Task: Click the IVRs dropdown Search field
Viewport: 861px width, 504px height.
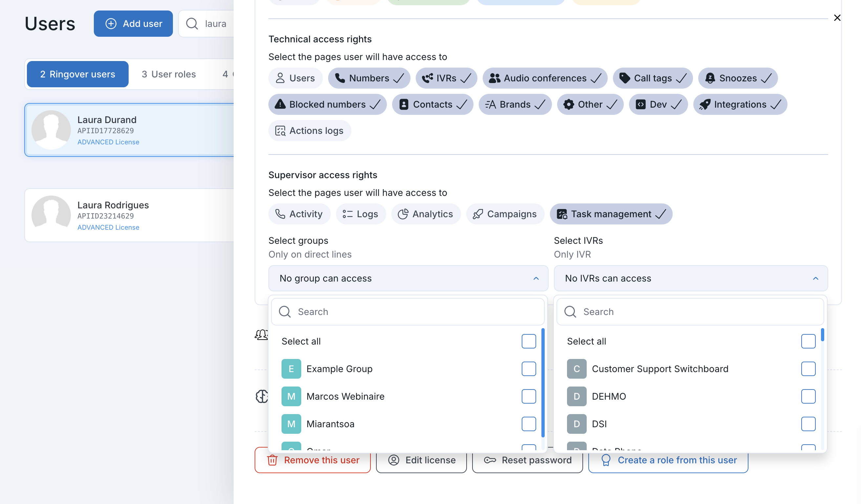Action: click(x=690, y=312)
